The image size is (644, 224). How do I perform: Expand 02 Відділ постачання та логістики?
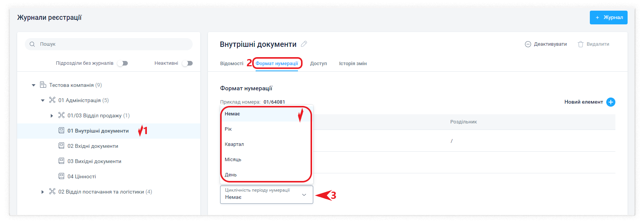coord(43,192)
